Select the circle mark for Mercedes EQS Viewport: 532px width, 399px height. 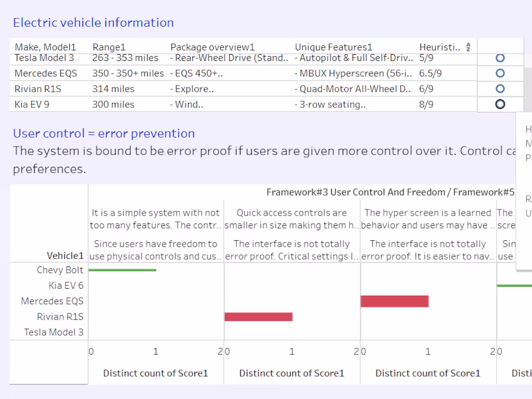pyautogui.click(x=500, y=73)
